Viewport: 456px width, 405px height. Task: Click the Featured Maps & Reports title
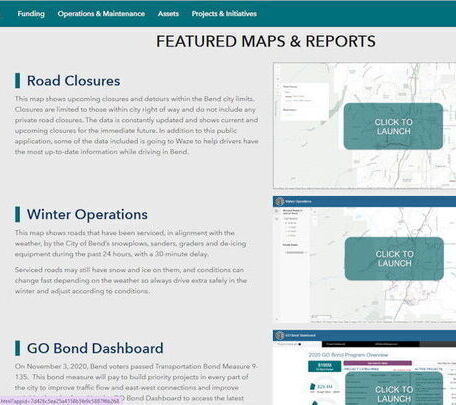pyautogui.click(x=266, y=41)
